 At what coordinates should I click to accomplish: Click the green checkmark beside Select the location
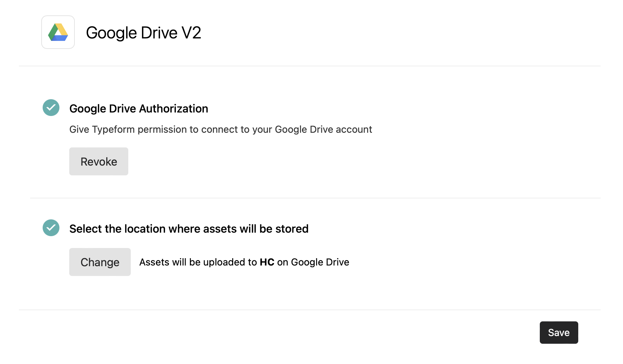51,228
